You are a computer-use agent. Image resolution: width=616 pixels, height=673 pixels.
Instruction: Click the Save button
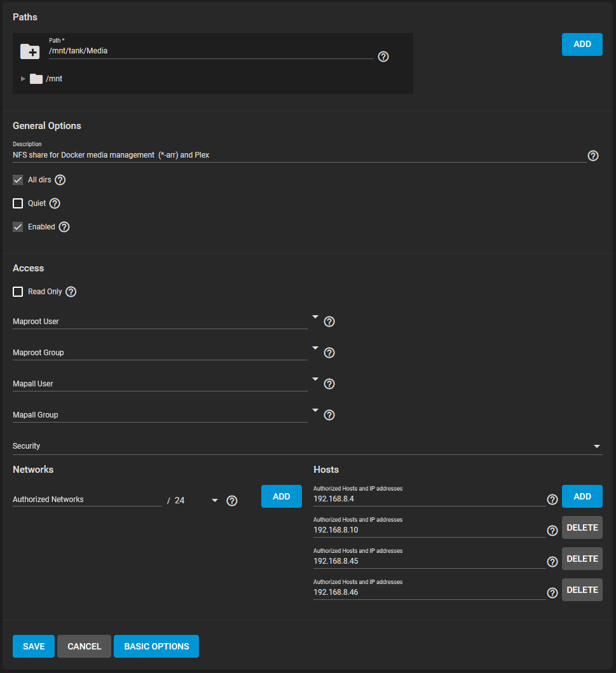tap(34, 646)
